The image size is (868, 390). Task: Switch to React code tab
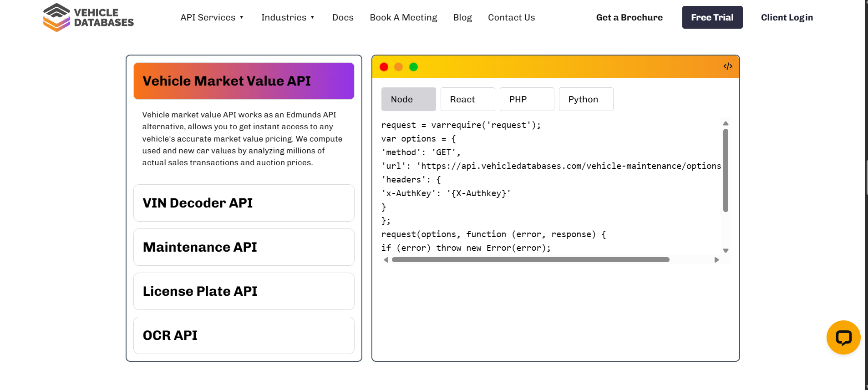(x=468, y=99)
